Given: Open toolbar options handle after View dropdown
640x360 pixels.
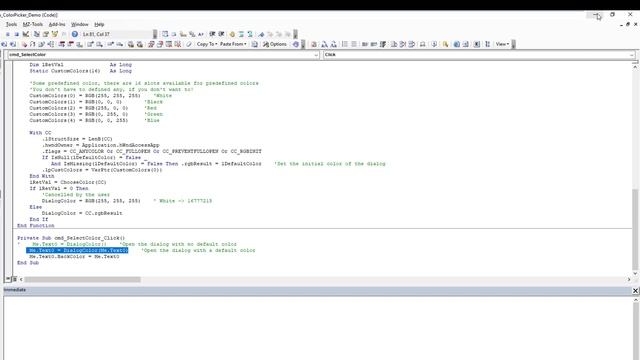Looking at the screenshot, I should 513,44.
